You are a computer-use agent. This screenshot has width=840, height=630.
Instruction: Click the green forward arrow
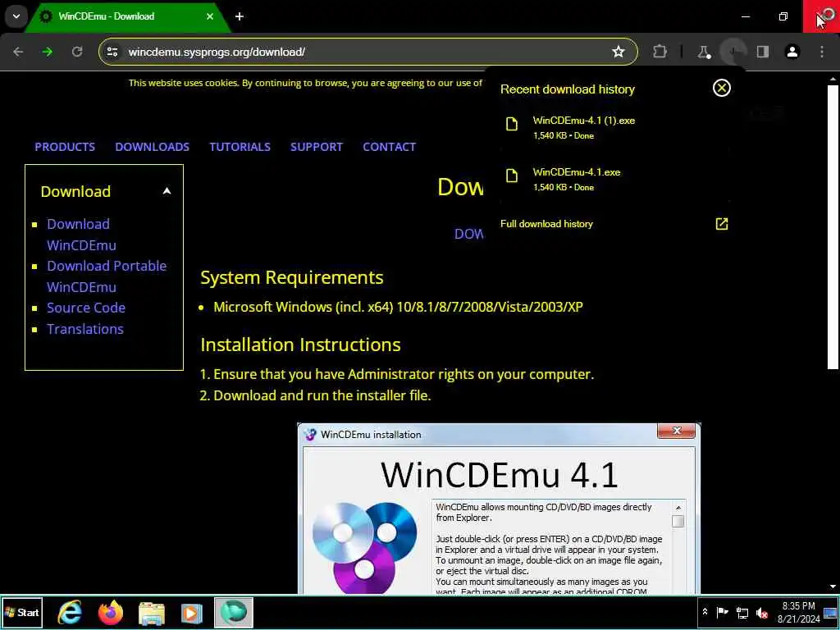pyautogui.click(x=47, y=52)
